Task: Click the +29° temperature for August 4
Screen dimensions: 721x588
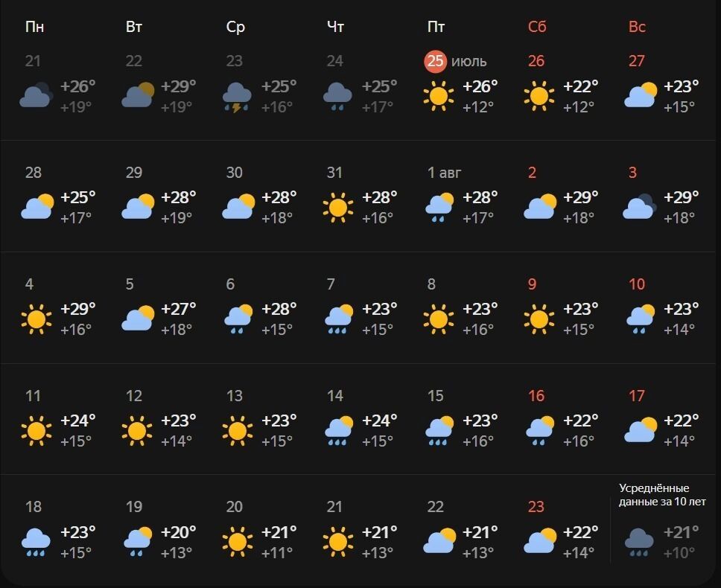Action: pyautogui.click(x=78, y=309)
